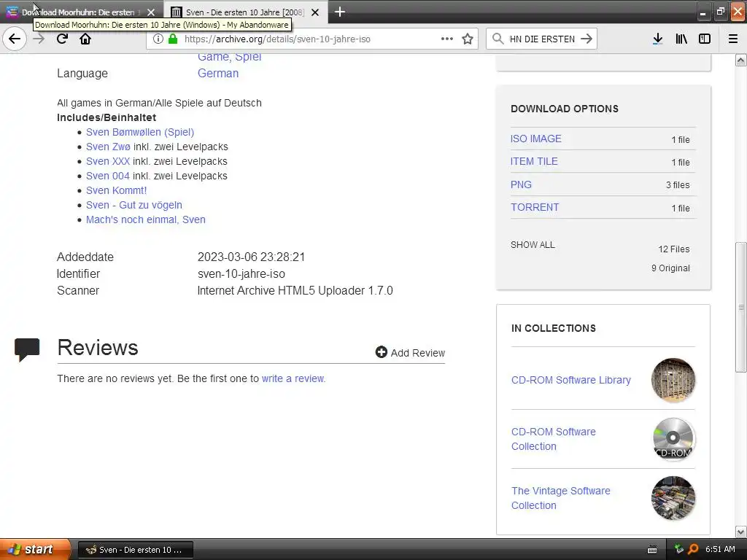Open Mach's noch einmal, Sven link
Viewport: 747px width, 560px height.
point(146,219)
